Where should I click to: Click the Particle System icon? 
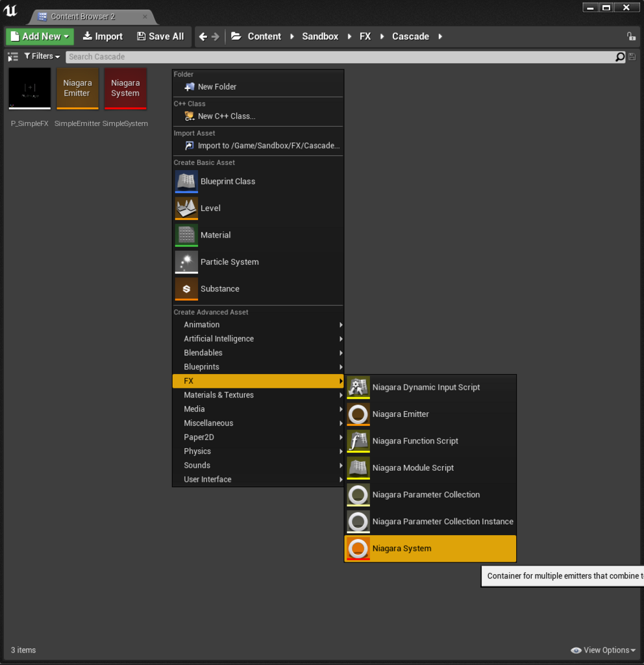(186, 262)
